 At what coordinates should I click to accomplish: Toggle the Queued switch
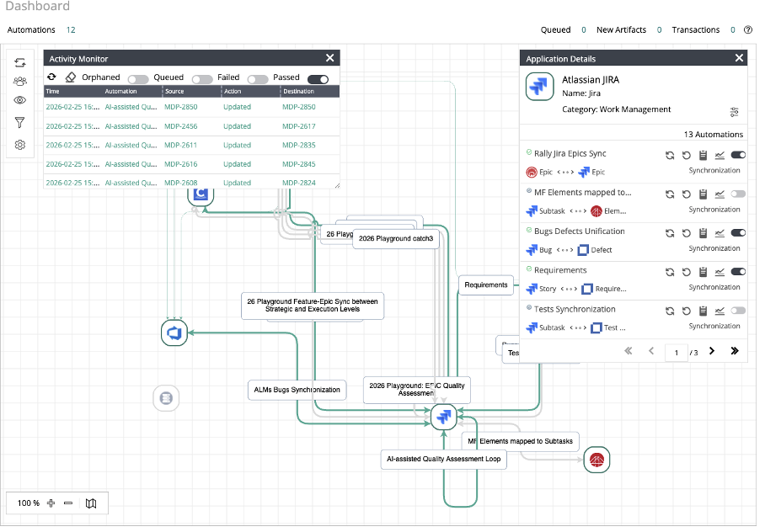(202, 79)
